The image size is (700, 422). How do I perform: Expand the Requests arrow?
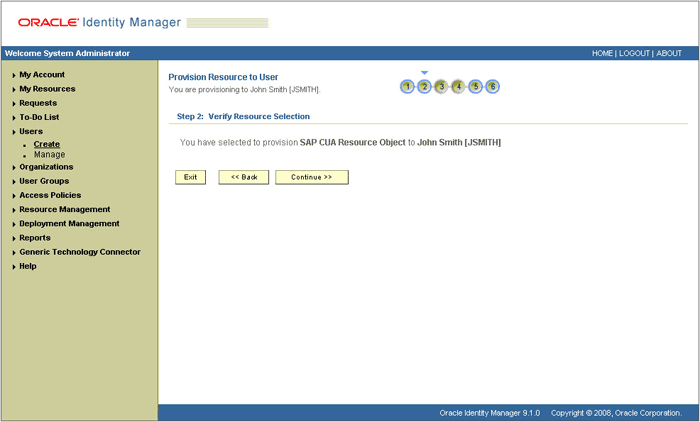(x=14, y=104)
